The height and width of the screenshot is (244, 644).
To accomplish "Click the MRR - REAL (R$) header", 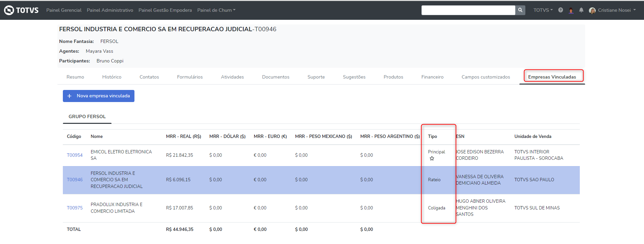I will 184,136.
